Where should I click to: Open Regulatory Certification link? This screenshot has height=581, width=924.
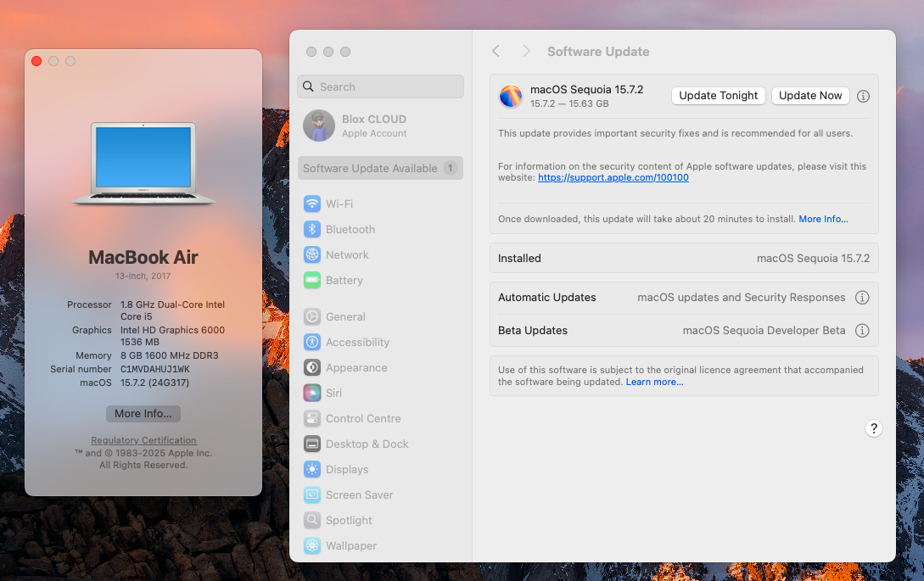pos(143,440)
